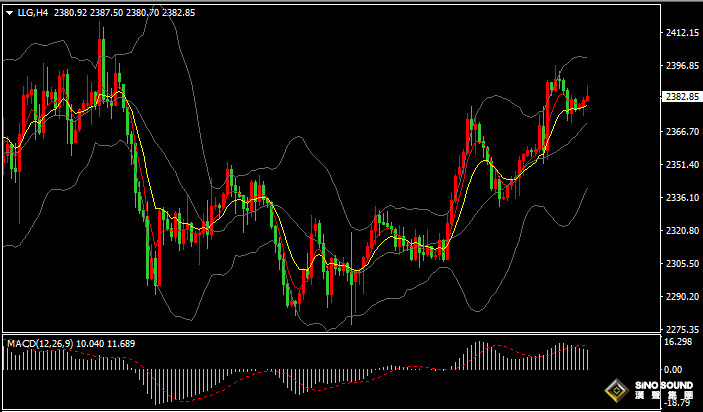The width and height of the screenshot is (703, 412).
Task: Click the divider between price chart and MACD
Action: (x=330, y=334)
